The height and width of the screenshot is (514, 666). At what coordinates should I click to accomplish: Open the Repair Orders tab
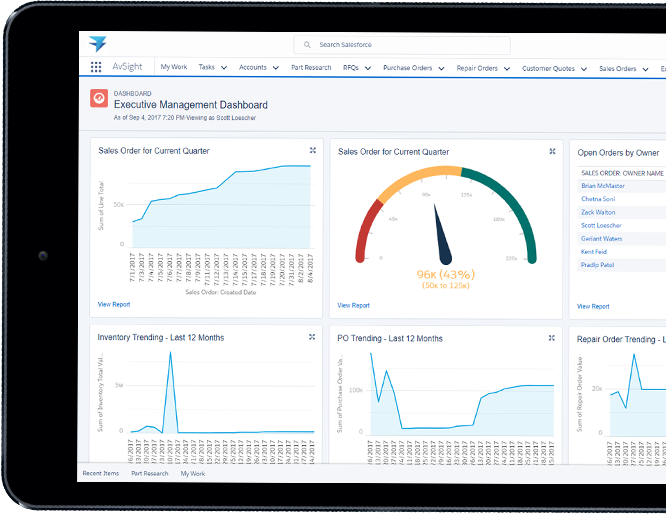tap(477, 68)
